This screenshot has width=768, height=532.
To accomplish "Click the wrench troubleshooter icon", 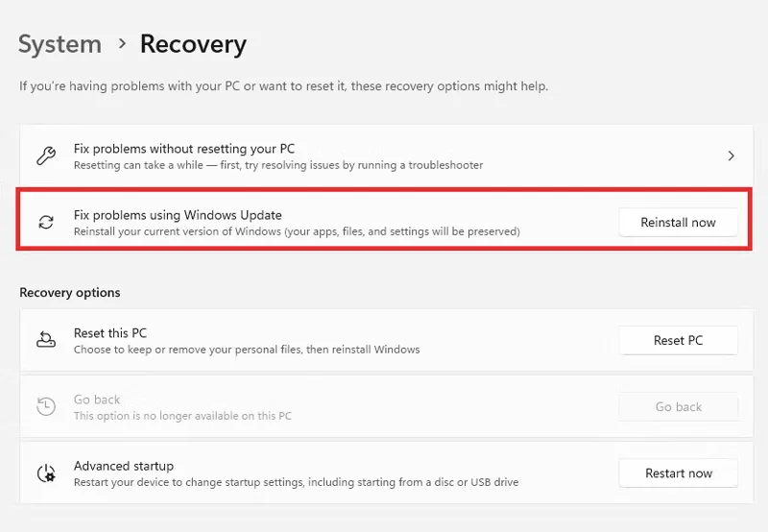I will tap(46, 156).
